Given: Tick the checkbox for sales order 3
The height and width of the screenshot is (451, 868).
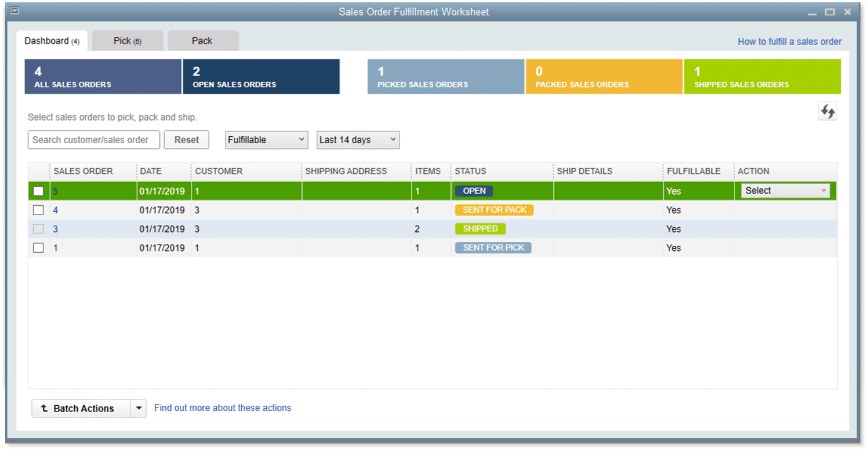Looking at the screenshot, I should [x=38, y=229].
